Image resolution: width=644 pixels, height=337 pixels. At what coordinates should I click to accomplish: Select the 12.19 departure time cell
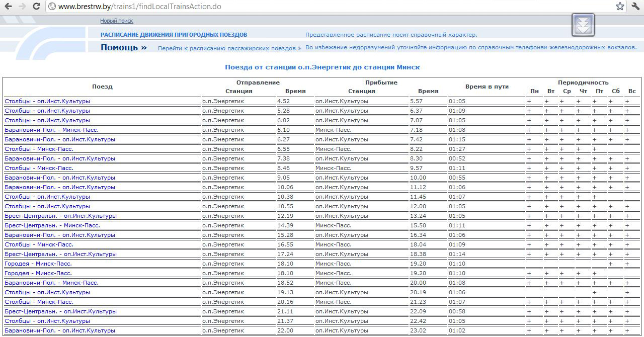(x=294, y=216)
